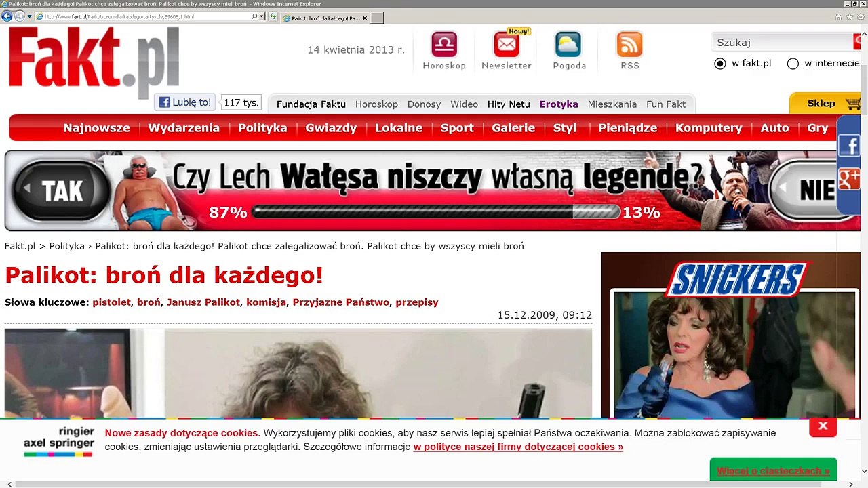
Task: Open the Fundacja Faktu link
Action: click(311, 104)
